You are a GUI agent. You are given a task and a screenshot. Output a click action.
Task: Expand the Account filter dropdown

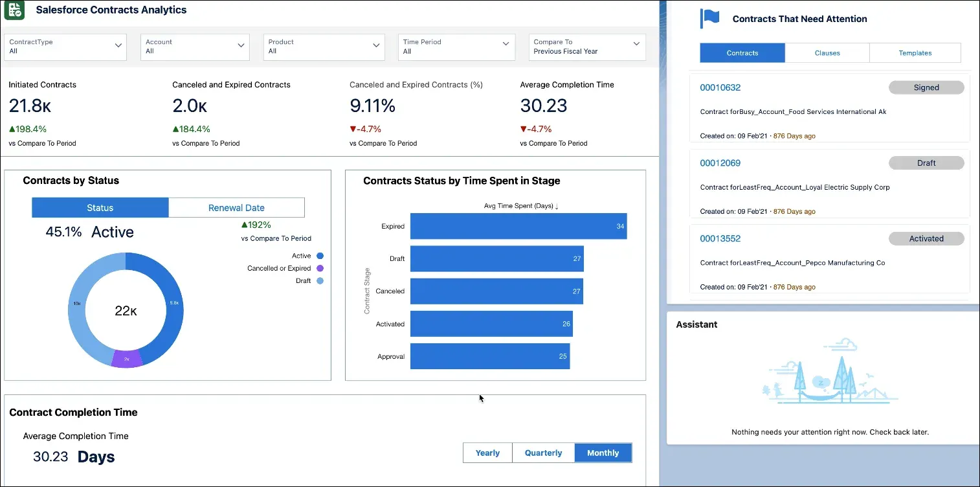[241, 47]
